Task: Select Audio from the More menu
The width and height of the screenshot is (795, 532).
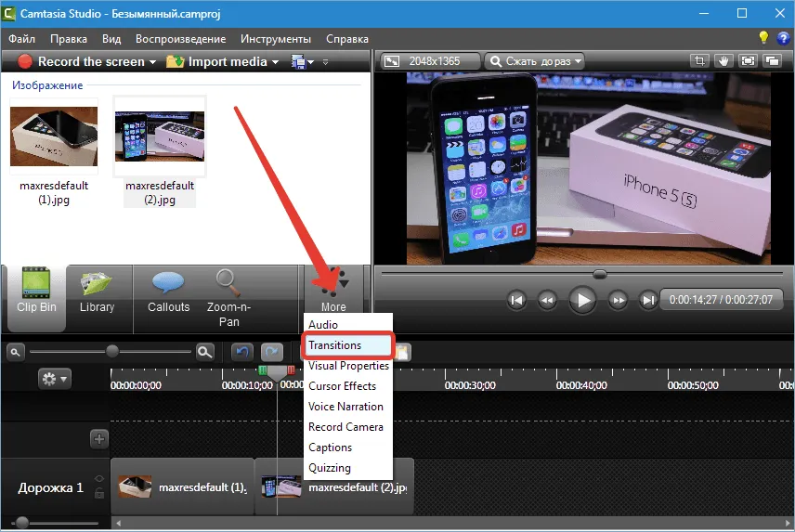Action: (347, 324)
